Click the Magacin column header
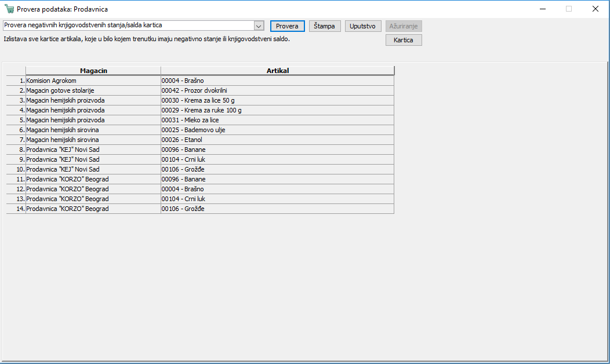 pyautogui.click(x=93, y=71)
